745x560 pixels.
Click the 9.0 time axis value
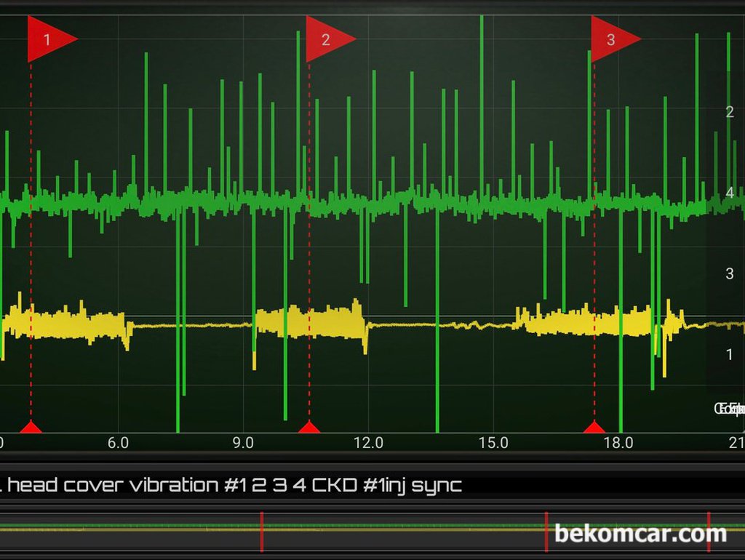[x=243, y=443]
